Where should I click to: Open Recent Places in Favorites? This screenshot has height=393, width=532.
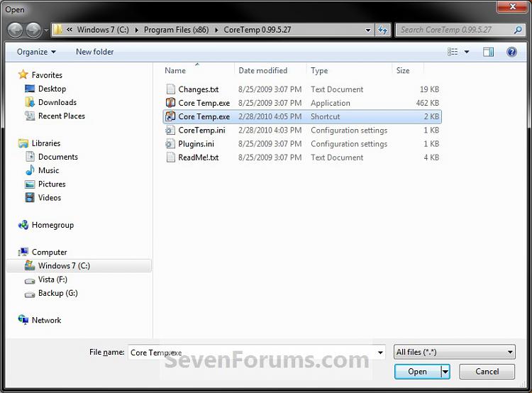(x=62, y=116)
